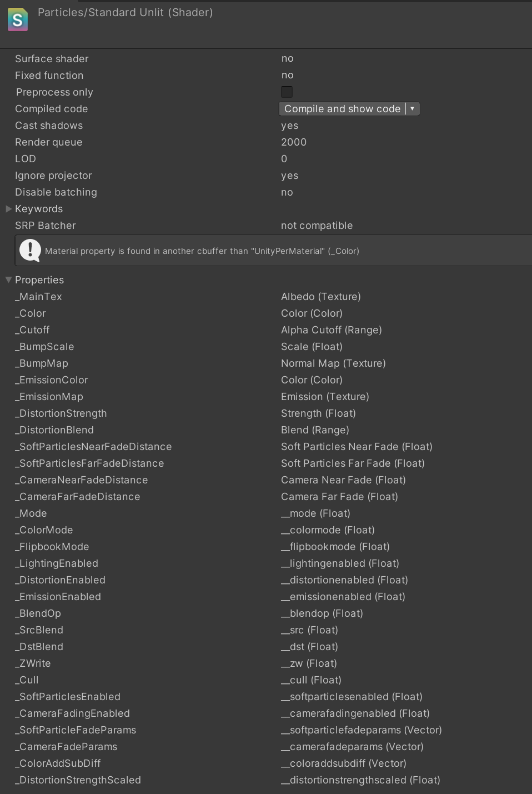
Task: Open the Compile and show code dropdown arrow
Action: click(x=413, y=109)
